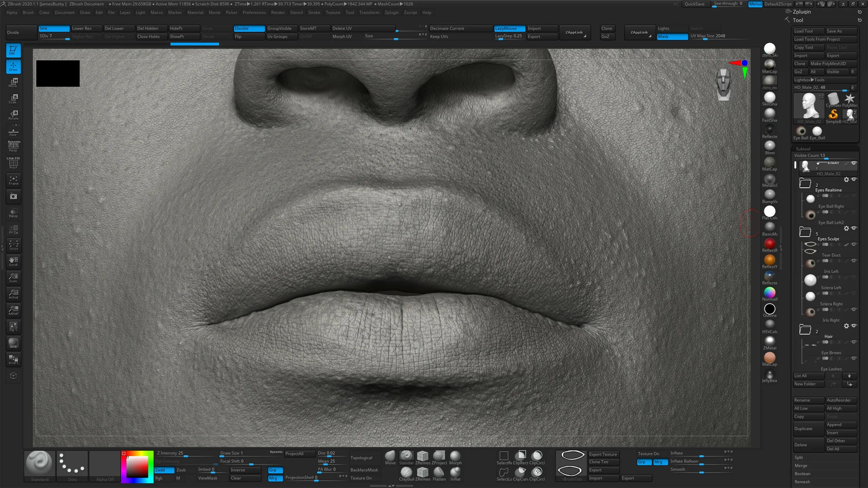
Task: Collapse the Eyes Sculpt subtool folder
Action: tap(805, 232)
